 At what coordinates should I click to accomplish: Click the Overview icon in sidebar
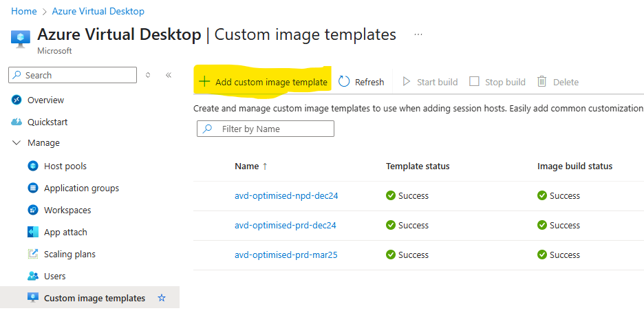point(17,100)
